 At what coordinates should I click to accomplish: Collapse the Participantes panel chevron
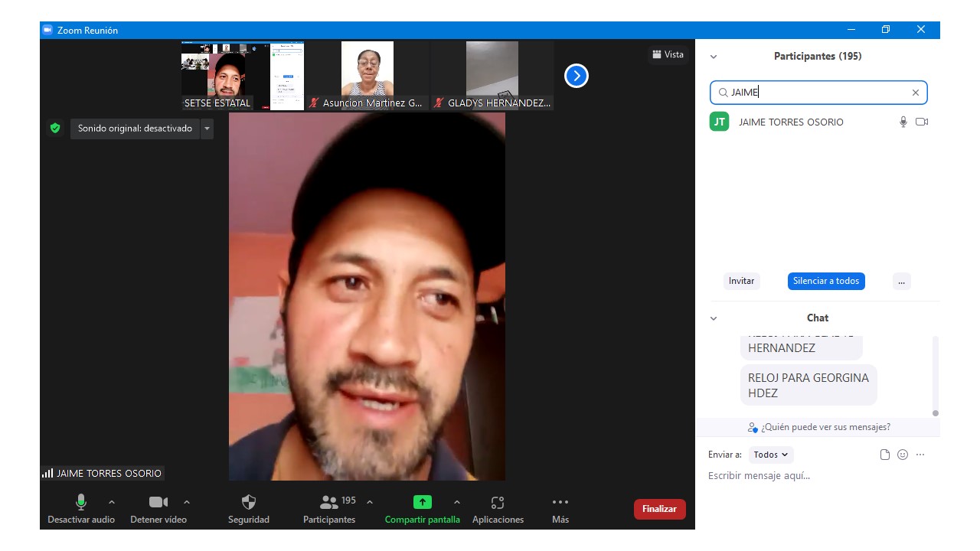(714, 57)
